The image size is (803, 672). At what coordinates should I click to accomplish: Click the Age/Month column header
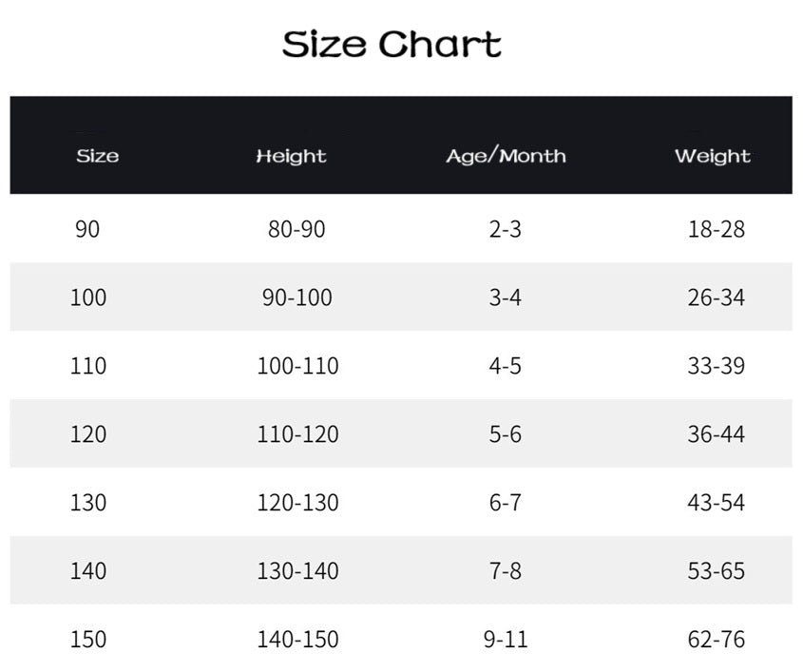pyautogui.click(x=506, y=156)
